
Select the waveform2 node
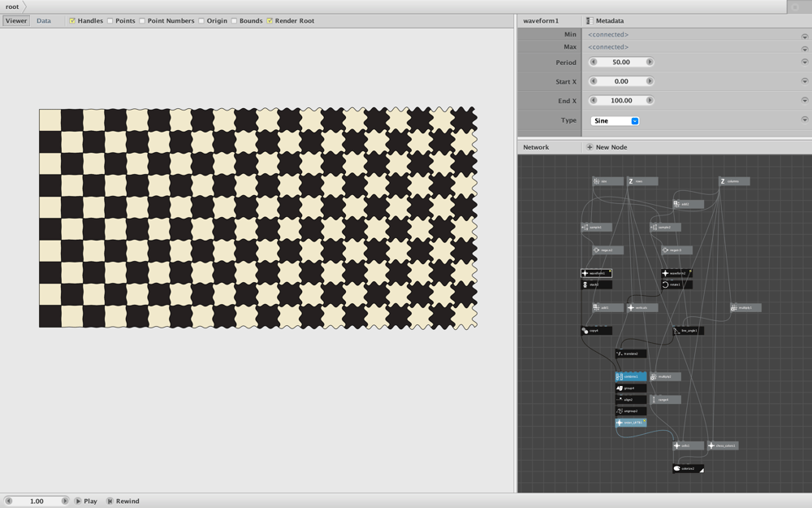(676, 273)
